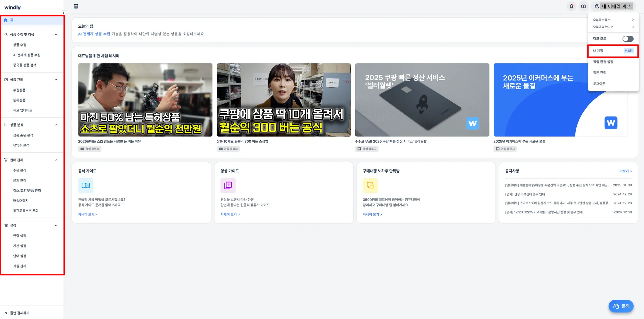
Task: Open AI 전세계 상품 수집 sidebar item
Action: pos(27,55)
